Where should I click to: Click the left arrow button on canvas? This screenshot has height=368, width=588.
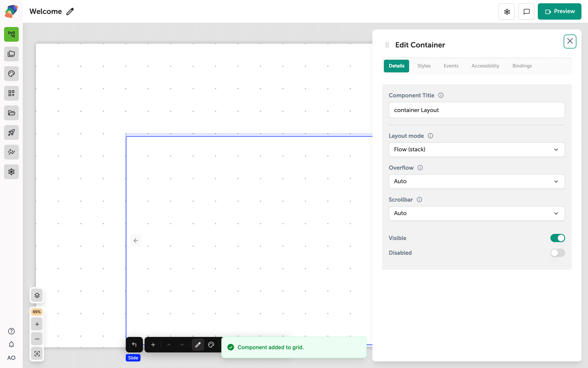point(136,240)
